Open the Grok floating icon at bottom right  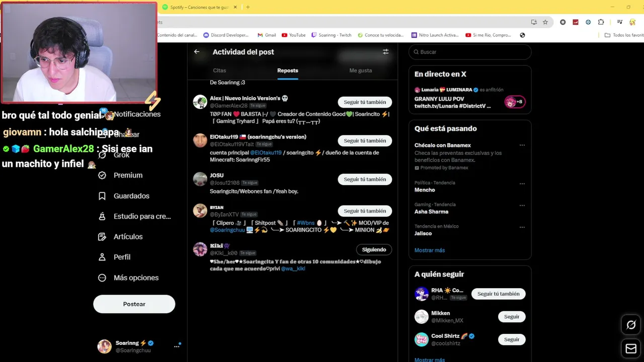coord(631,325)
